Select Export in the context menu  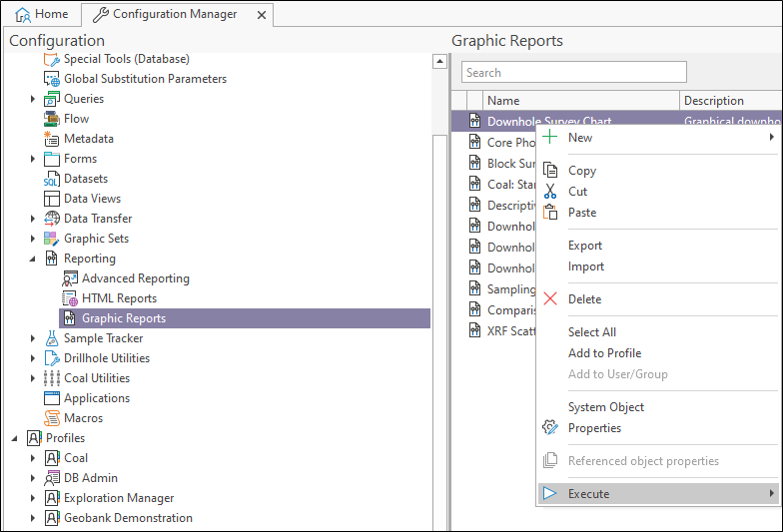pyautogui.click(x=585, y=246)
